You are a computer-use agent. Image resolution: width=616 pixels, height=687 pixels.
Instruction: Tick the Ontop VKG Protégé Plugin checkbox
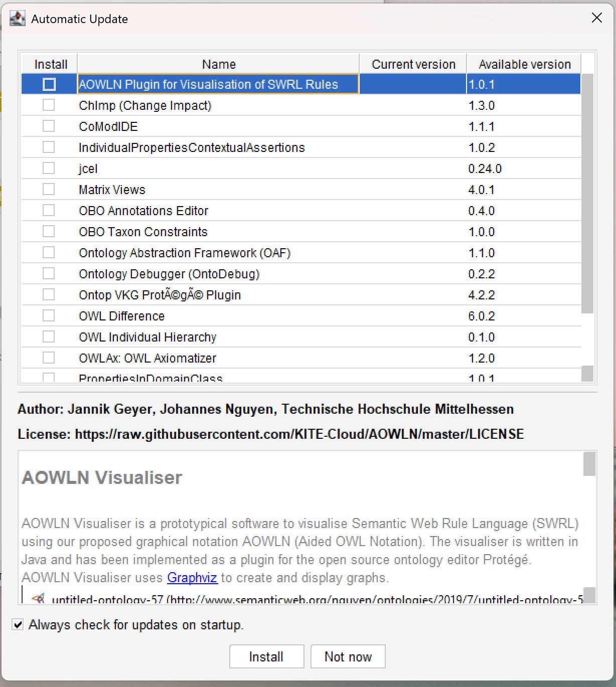click(49, 295)
